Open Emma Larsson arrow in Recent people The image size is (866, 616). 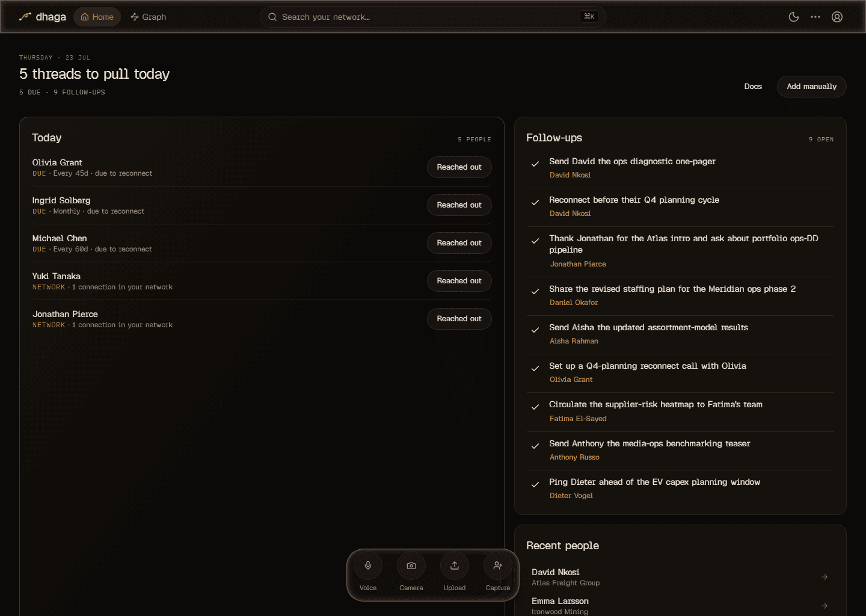point(825,606)
